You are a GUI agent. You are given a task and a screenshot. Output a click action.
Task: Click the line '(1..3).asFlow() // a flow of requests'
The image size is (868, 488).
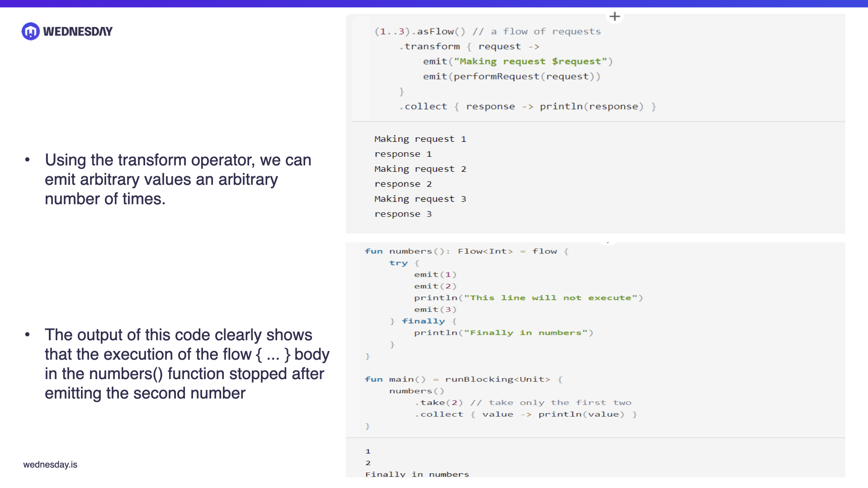tap(488, 32)
